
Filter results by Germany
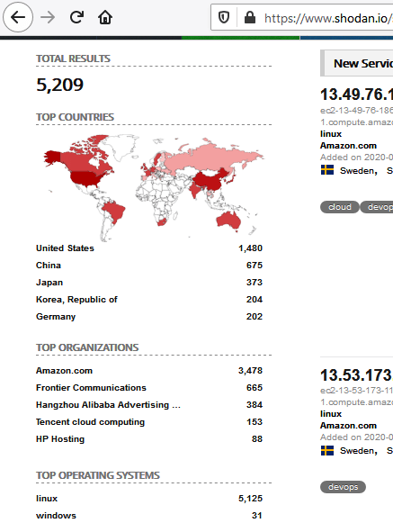pos(56,317)
